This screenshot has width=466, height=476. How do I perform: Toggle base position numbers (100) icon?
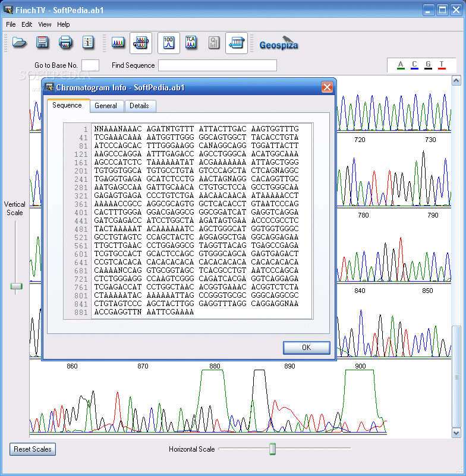click(x=169, y=43)
